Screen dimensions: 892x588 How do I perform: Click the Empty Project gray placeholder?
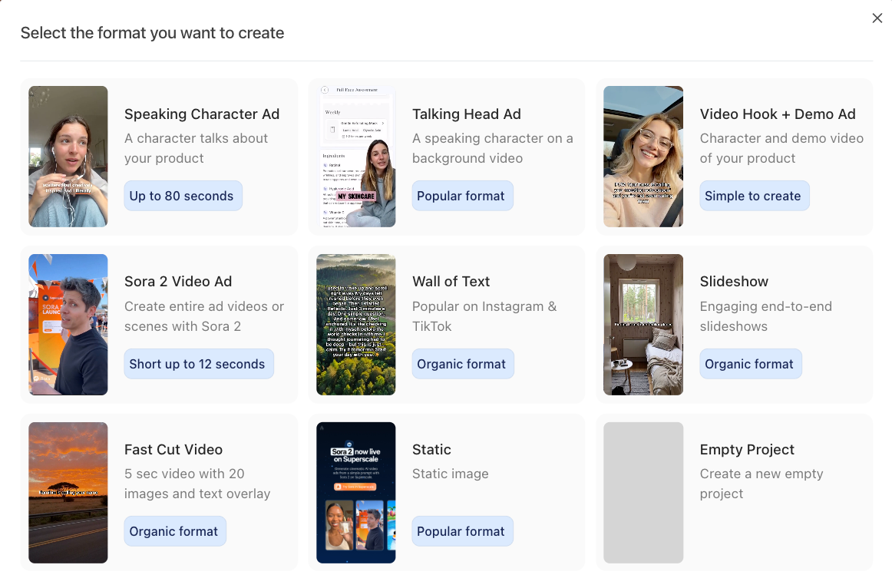click(643, 493)
